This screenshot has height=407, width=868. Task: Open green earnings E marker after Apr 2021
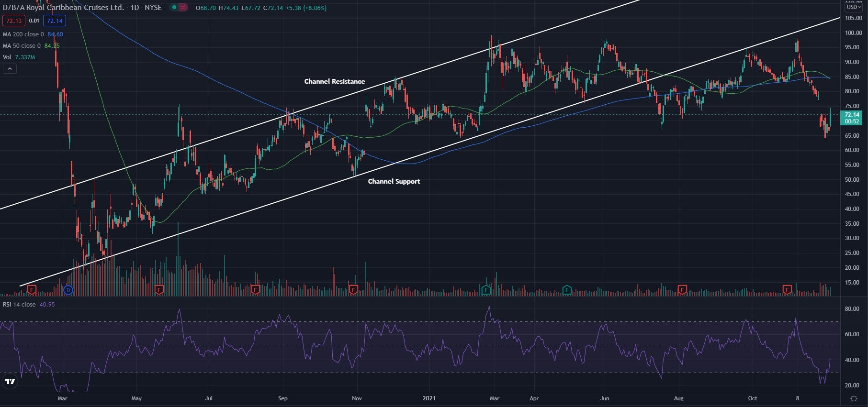tap(567, 290)
